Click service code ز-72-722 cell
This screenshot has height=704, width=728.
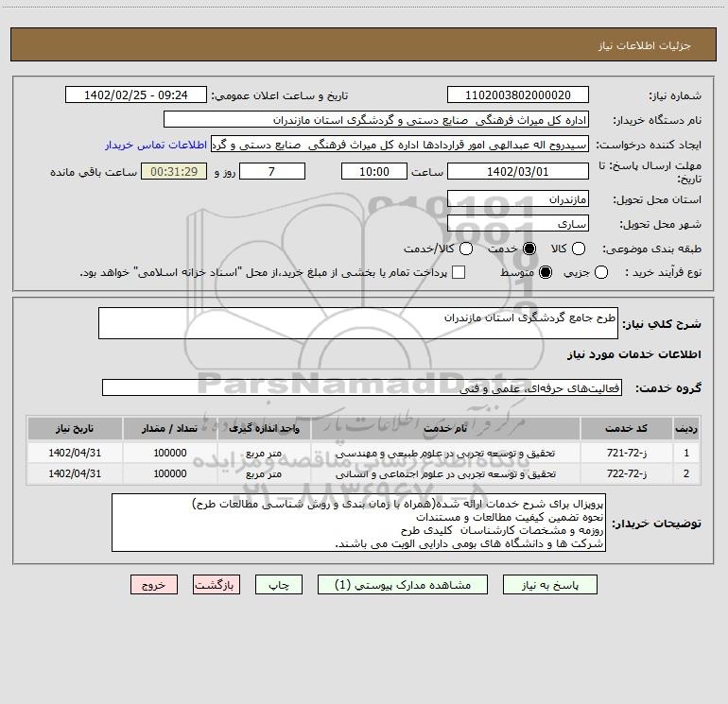[x=626, y=473]
